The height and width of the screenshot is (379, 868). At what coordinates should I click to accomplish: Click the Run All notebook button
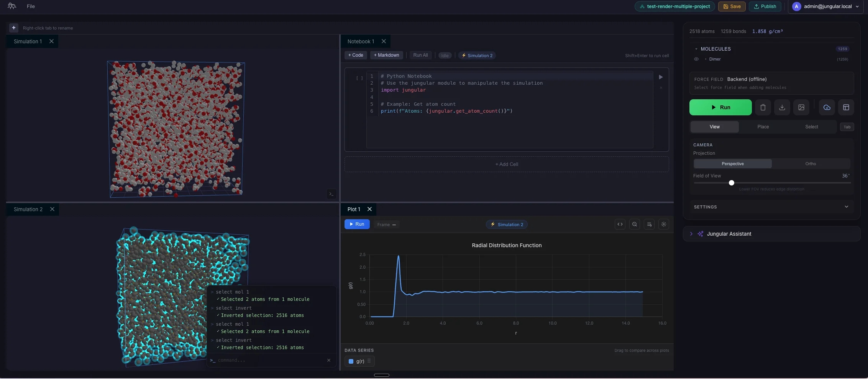420,55
